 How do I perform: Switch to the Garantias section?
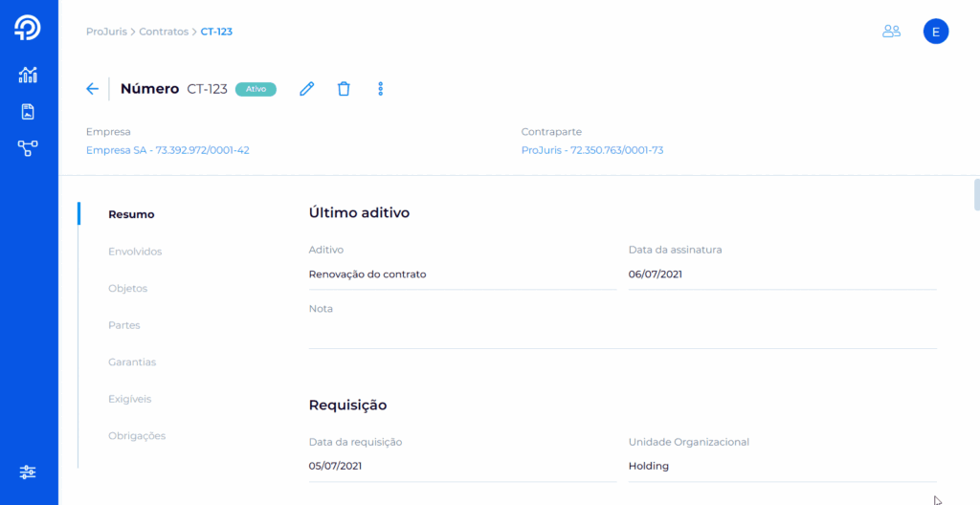pos(132,362)
